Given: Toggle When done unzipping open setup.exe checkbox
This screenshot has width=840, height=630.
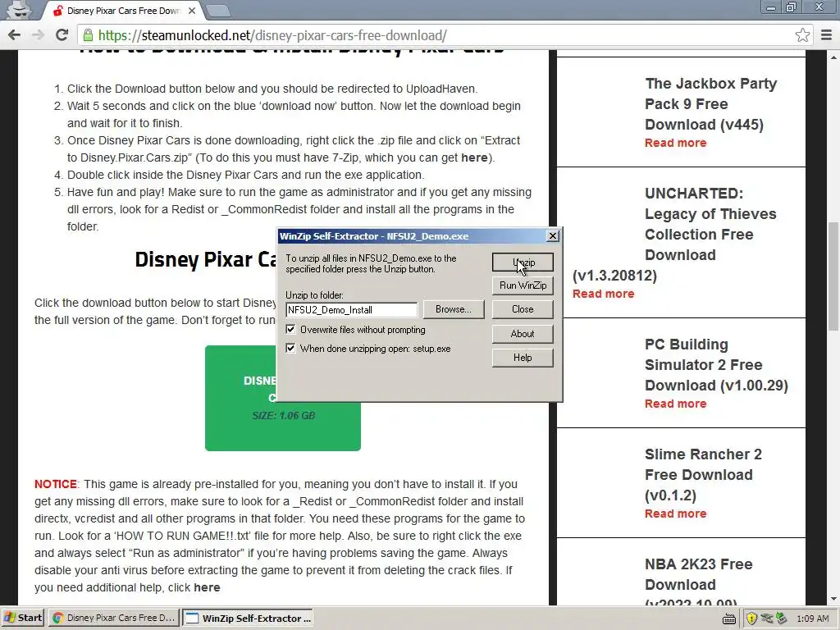Looking at the screenshot, I should [290, 348].
